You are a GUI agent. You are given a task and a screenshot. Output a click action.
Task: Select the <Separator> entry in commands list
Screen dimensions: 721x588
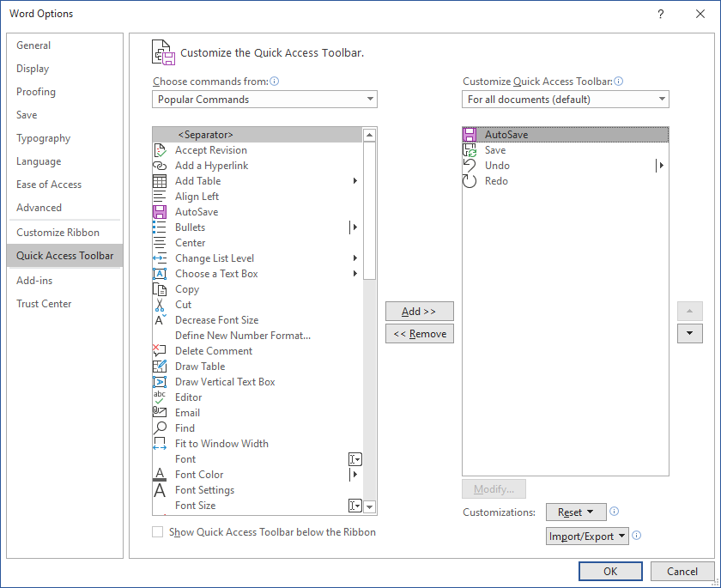coord(257,135)
